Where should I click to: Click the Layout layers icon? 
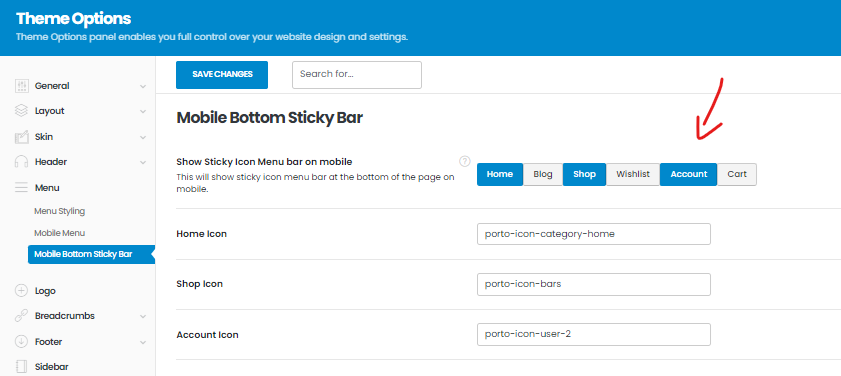tap(21, 111)
